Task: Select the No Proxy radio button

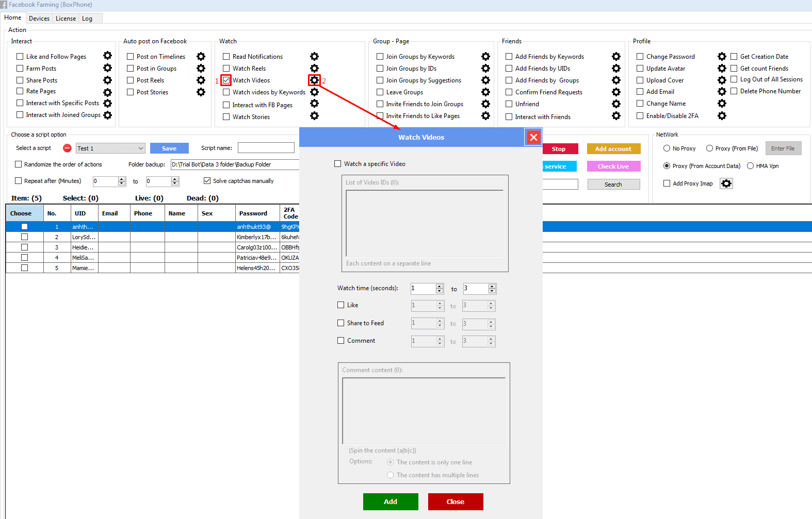Action: [x=667, y=148]
